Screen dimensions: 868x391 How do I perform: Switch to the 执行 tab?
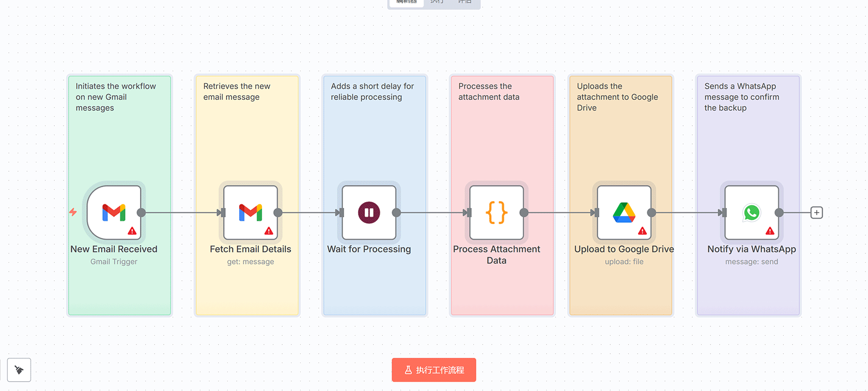click(437, 2)
